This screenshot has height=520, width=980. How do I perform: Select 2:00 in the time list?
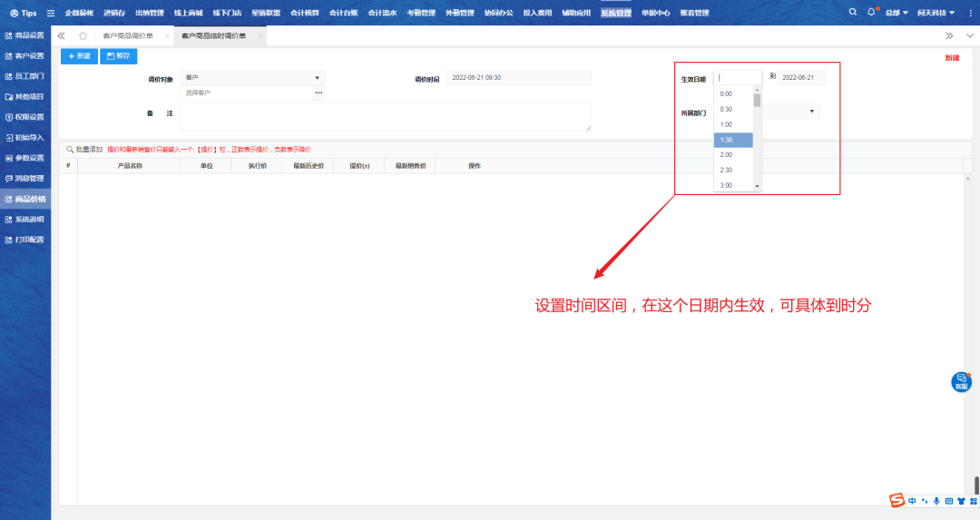point(726,155)
